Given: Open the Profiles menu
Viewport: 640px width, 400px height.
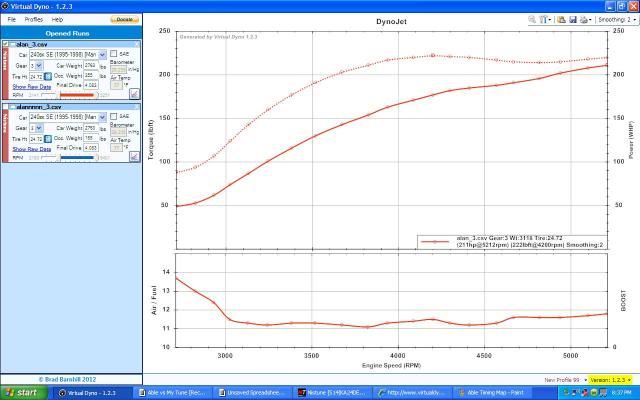Looking at the screenshot, I should (33, 19).
